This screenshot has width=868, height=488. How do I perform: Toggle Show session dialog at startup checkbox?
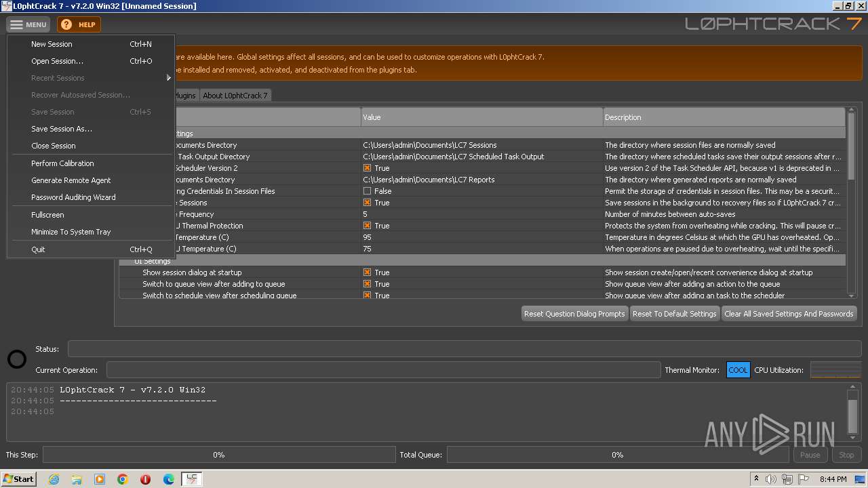click(x=367, y=272)
